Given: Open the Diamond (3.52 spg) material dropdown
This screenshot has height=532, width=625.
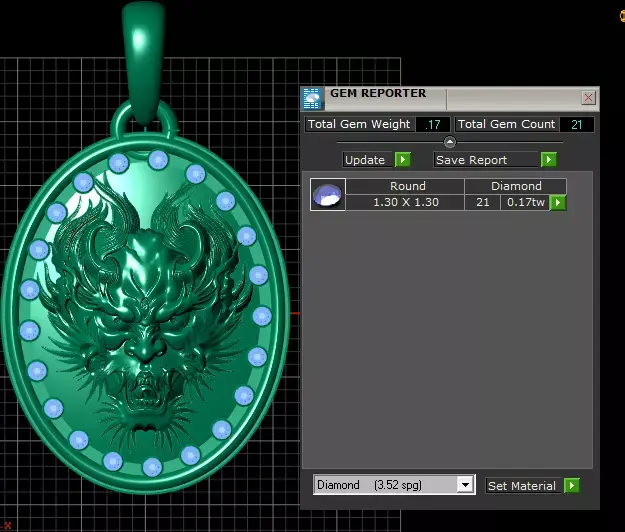Looking at the screenshot, I should [x=465, y=485].
